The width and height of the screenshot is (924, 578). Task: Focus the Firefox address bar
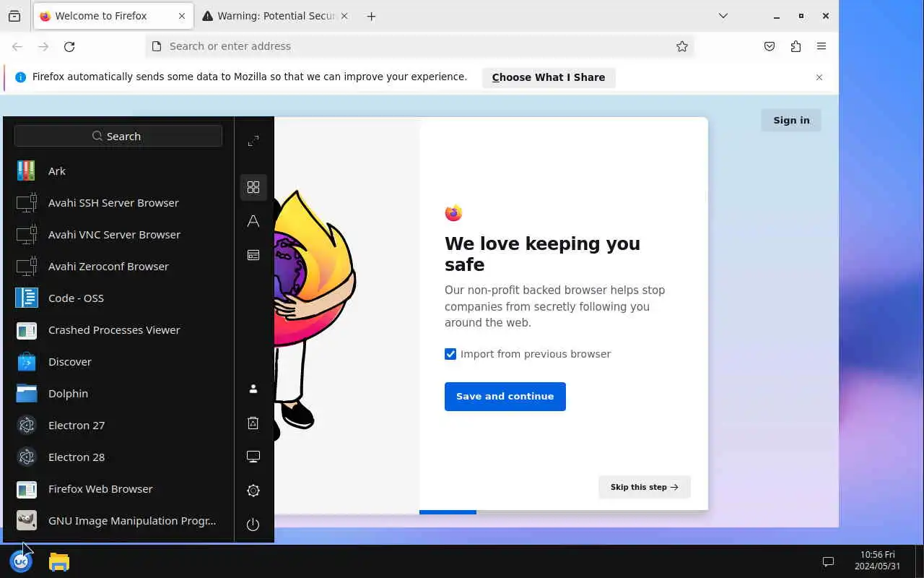pyautogui.click(x=419, y=46)
